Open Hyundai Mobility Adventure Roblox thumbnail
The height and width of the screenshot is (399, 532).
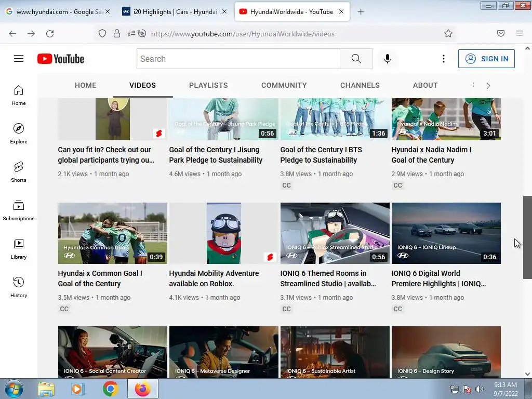pos(223,233)
